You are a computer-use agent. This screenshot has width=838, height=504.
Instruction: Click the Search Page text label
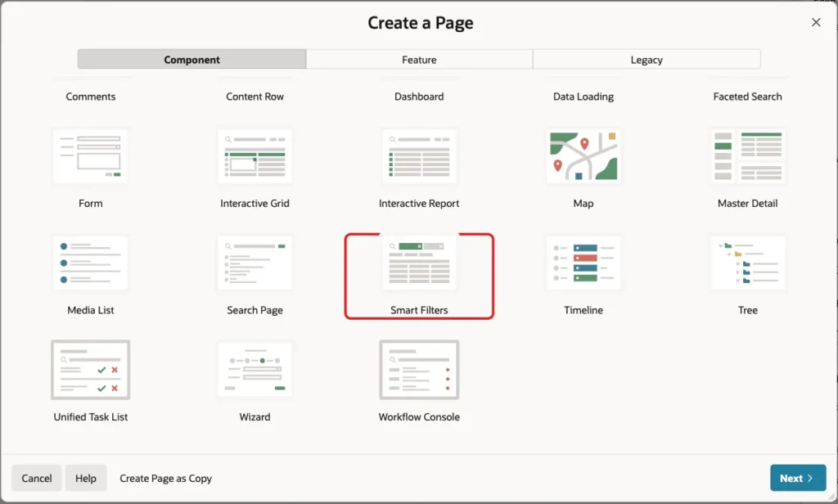255,311
